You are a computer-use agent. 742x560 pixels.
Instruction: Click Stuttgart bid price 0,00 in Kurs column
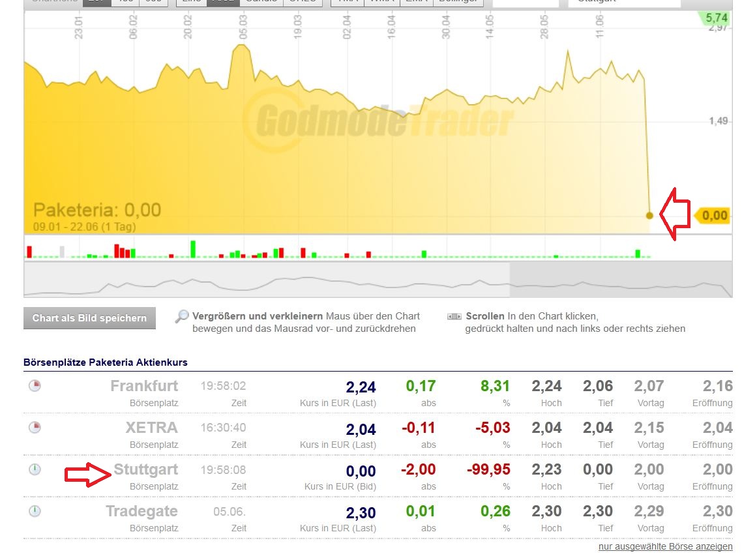[361, 471]
